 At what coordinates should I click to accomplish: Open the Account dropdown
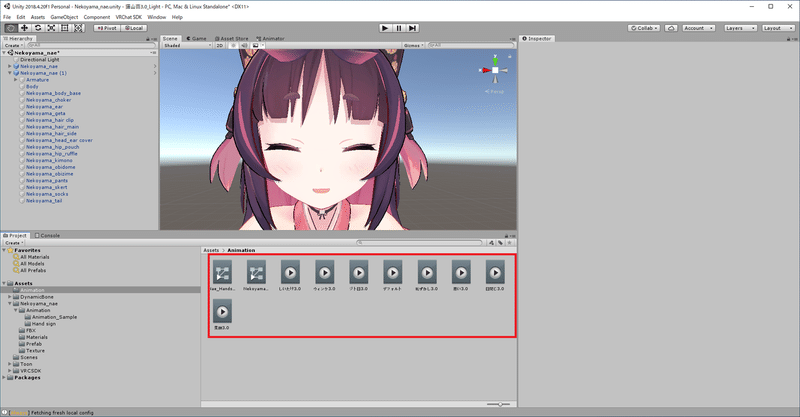pos(698,28)
